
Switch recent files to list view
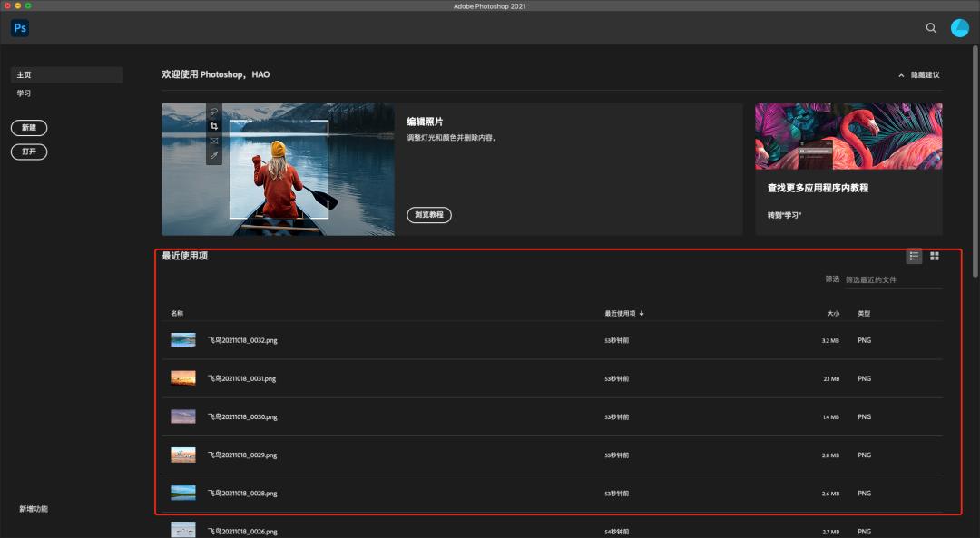[915, 257]
